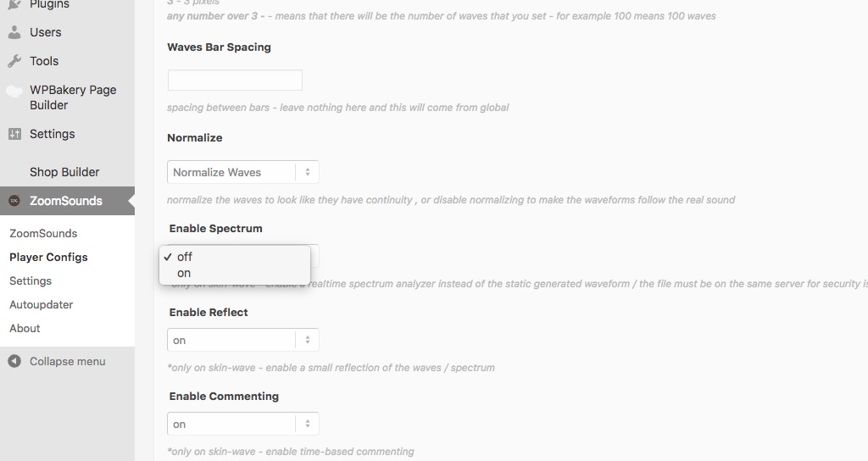
Task: Click the ZoomSounds submenu link
Action: pyautogui.click(x=43, y=234)
